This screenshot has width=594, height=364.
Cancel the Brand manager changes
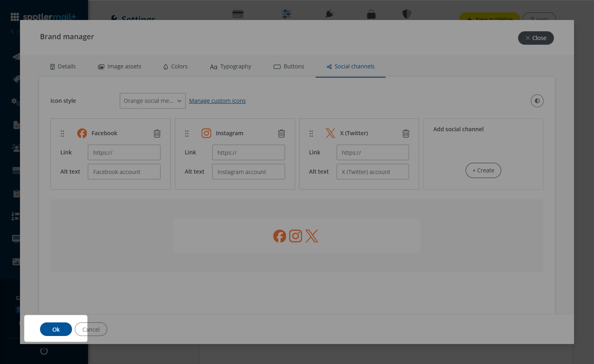point(91,329)
